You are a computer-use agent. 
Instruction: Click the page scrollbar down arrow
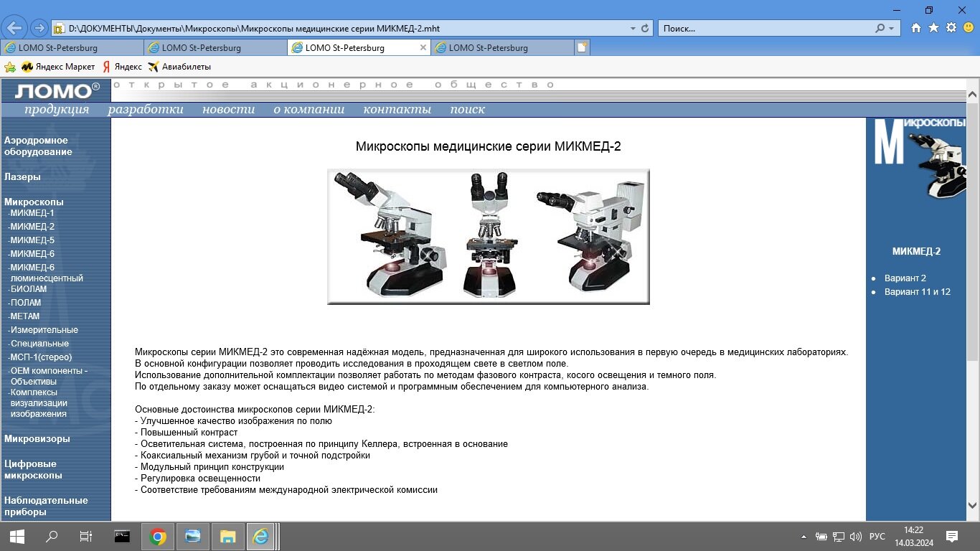pyautogui.click(x=973, y=504)
